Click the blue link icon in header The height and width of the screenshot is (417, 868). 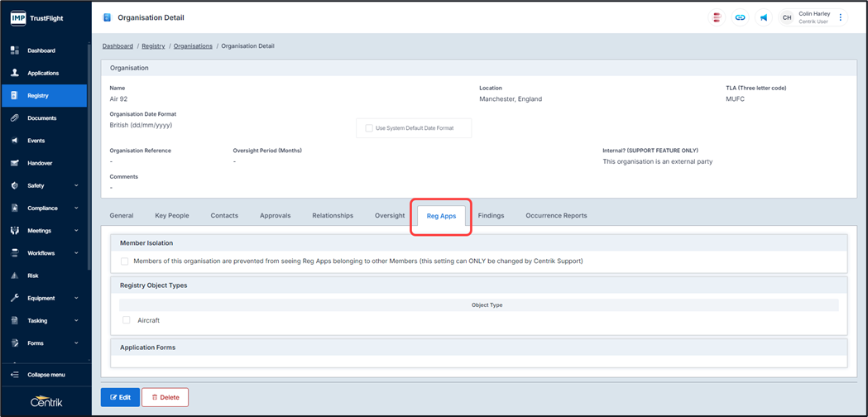click(740, 17)
